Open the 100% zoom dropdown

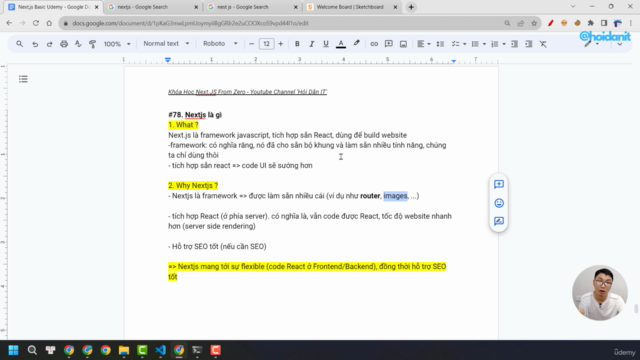point(117,44)
